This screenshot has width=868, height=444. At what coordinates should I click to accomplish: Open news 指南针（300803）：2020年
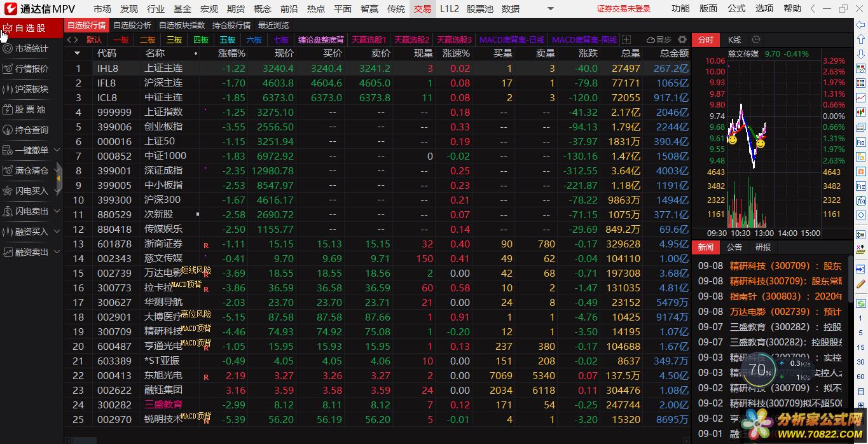point(786,296)
